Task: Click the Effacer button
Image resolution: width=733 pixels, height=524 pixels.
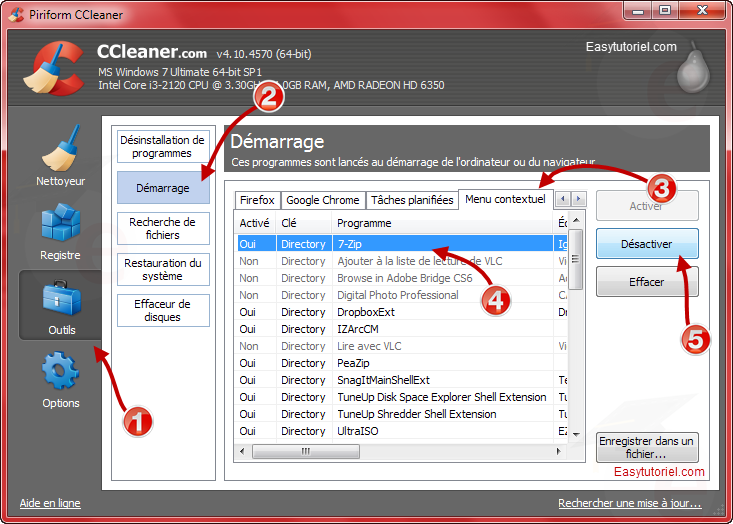Action: click(647, 281)
